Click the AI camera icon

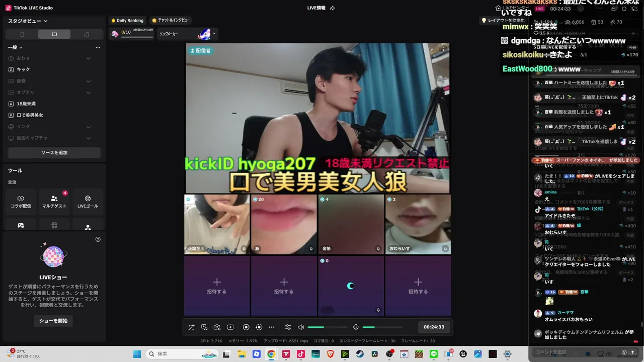217,327
